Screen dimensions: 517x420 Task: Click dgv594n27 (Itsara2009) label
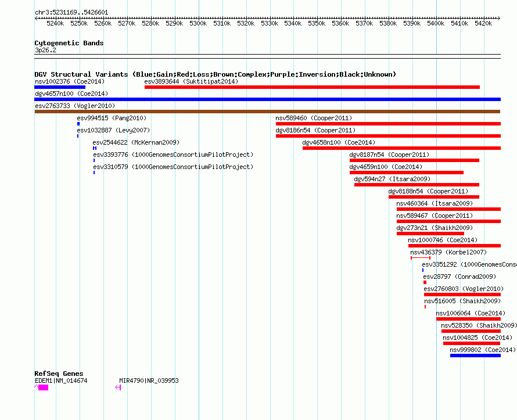pyautogui.click(x=392, y=179)
